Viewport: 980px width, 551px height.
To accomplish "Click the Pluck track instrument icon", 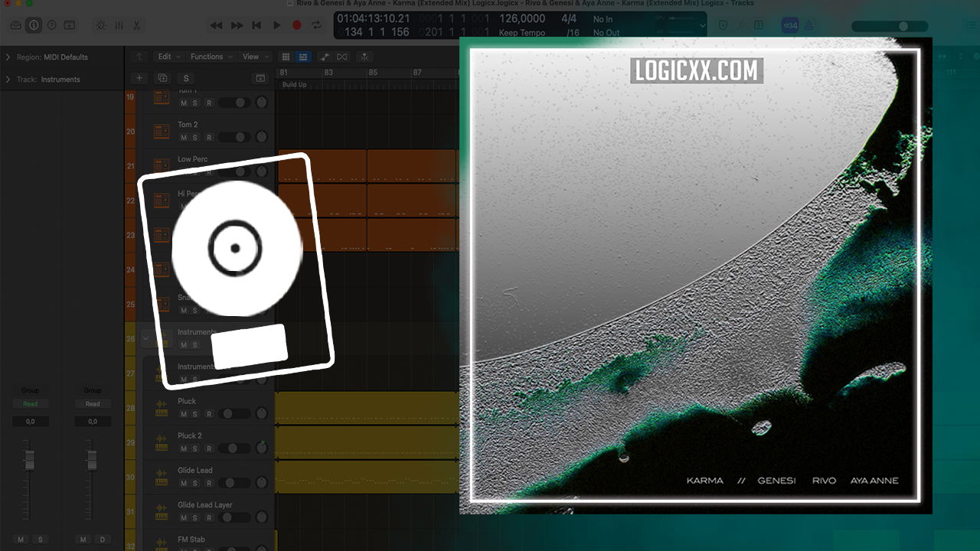I will pos(162,408).
